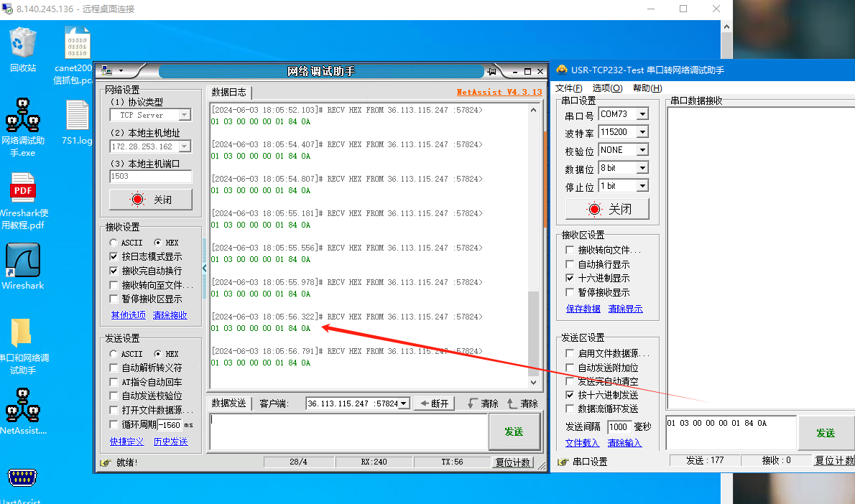Viewport: 855px width, 504px height.
Task: Open the 波特率 115200 dropdown
Action: click(x=643, y=132)
